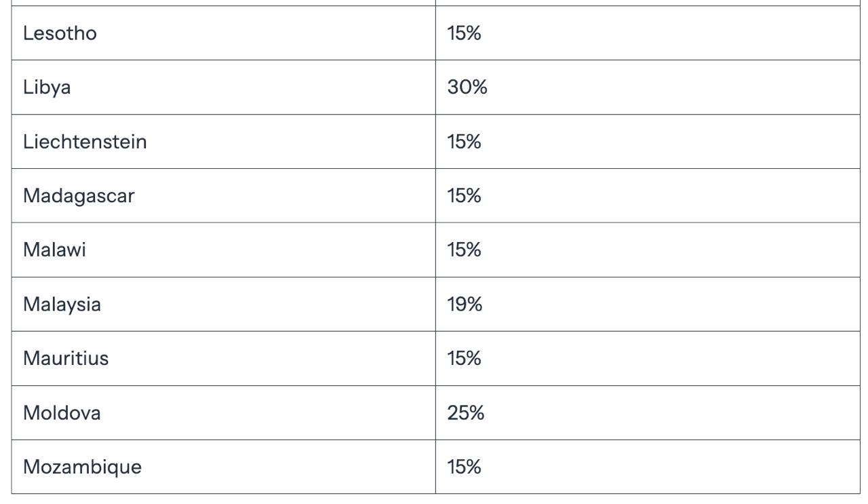This screenshot has height=504, width=868.
Task: Select the 15% value for Mauritius
Action: tap(464, 359)
